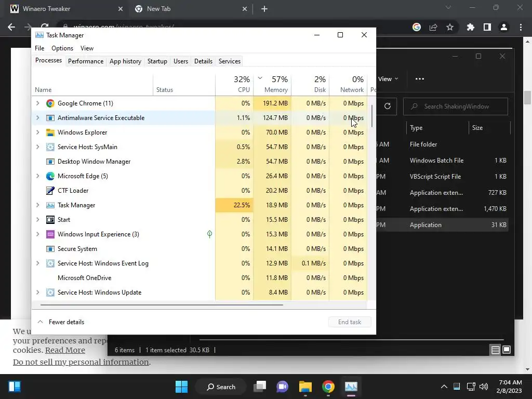532x399 pixels.
Task: Open Chrome extensions puzzle icon
Action: pos(471,27)
